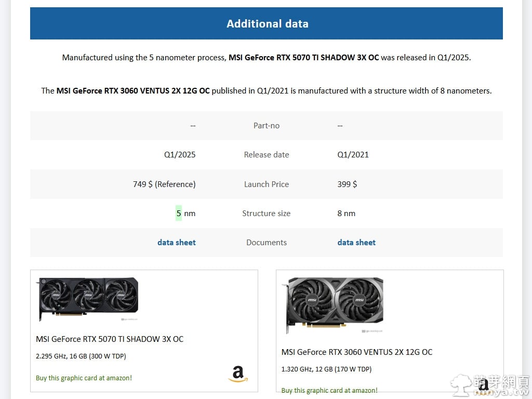532x399 pixels.
Task: Click bold RTX 3060 name in second paragraph
Action: [133, 91]
